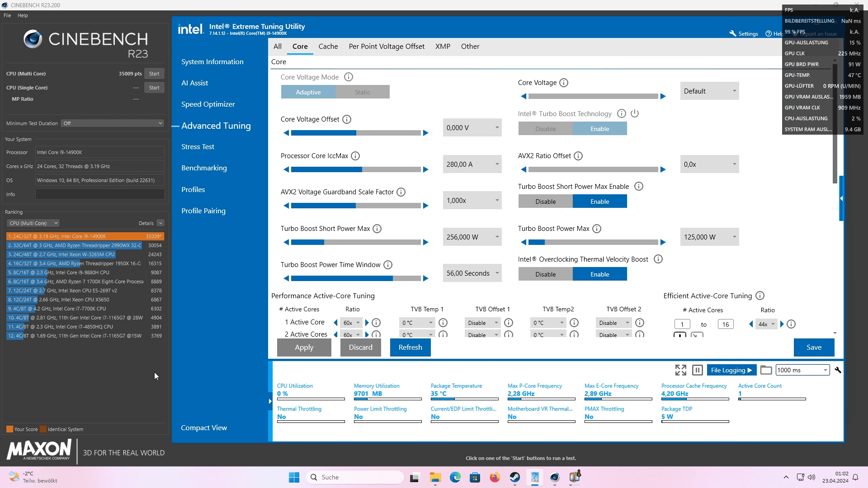Screen dimensions: 868x488
Task: Click the Discard button
Action: point(361,347)
